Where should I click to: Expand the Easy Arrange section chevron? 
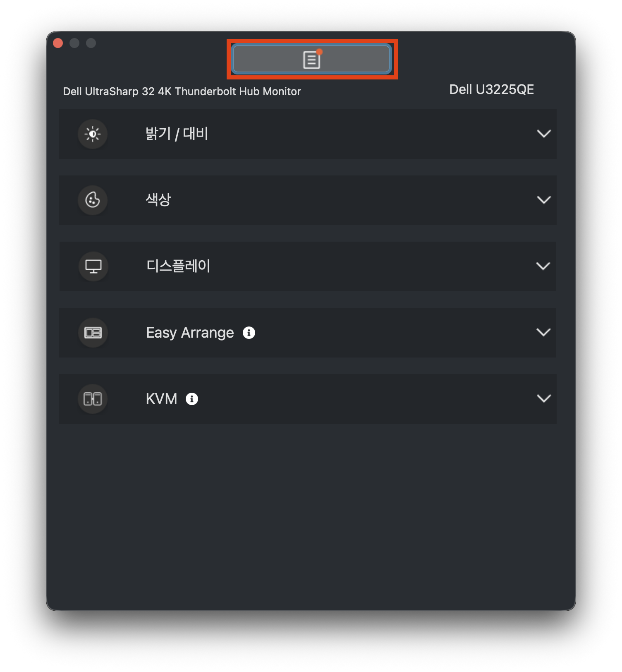tap(543, 332)
